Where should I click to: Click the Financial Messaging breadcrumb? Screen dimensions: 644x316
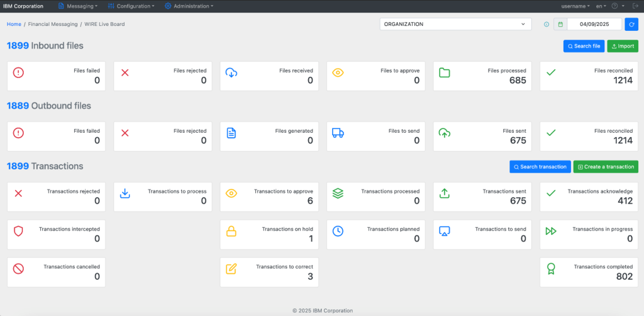coord(53,25)
